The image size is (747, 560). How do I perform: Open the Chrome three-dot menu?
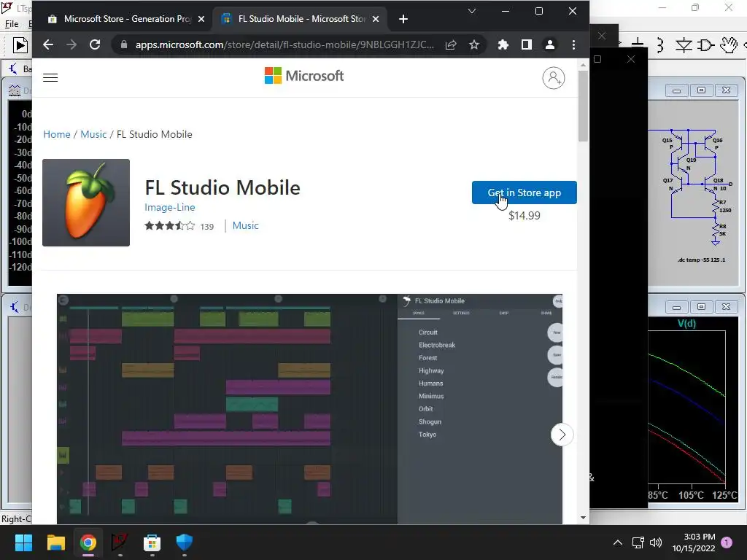point(573,44)
